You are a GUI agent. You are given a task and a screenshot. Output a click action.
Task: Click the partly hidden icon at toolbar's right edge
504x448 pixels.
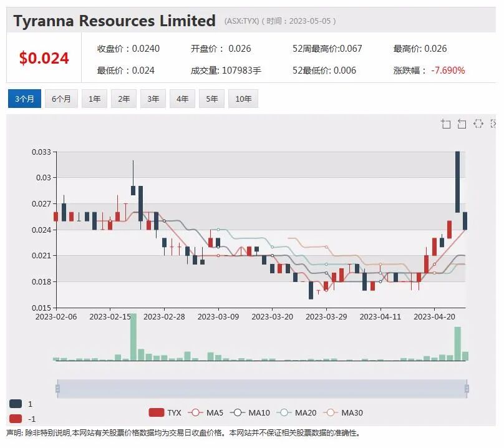tap(493, 124)
